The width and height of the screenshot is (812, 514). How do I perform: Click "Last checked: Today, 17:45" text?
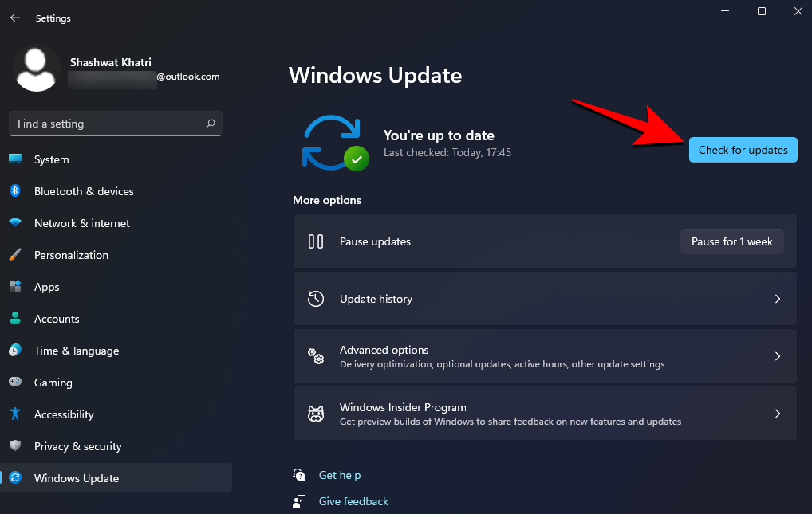point(447,153)
